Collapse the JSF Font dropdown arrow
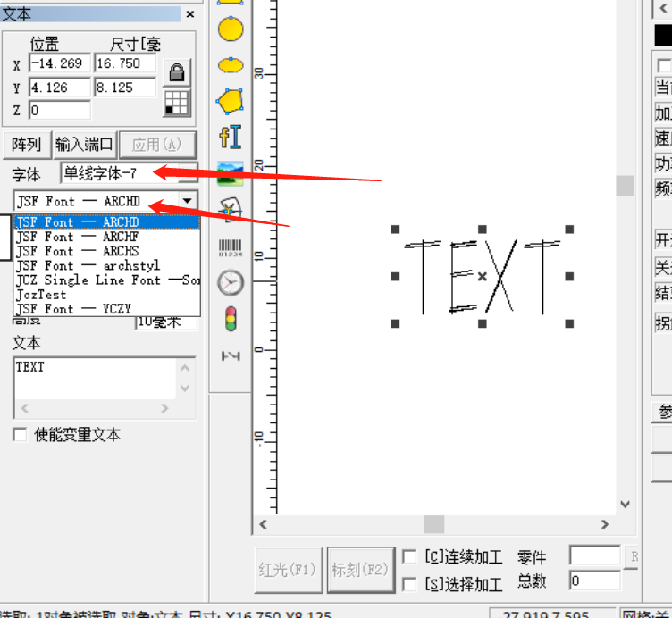 (188, 201)
